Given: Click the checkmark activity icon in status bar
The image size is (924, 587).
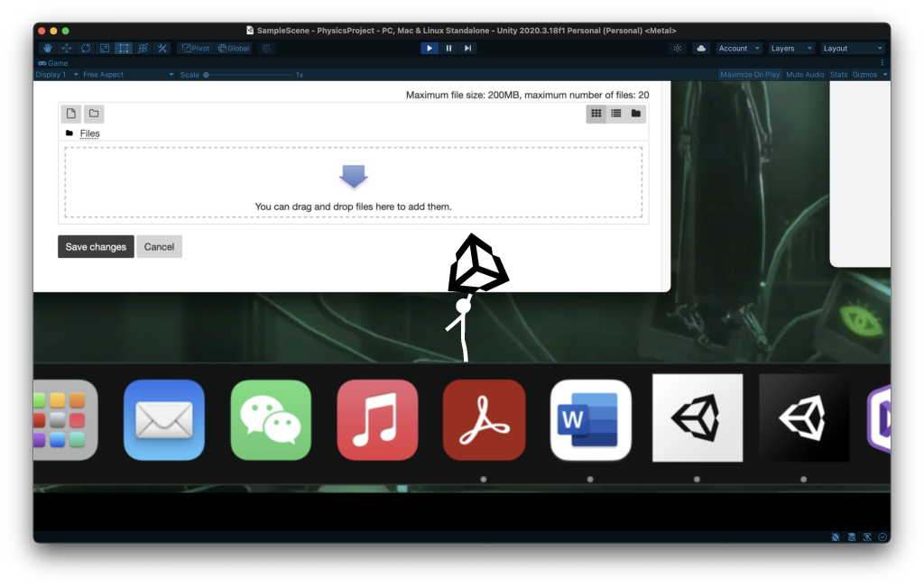Looking at the screenshot, I should (x=882, y=537).
